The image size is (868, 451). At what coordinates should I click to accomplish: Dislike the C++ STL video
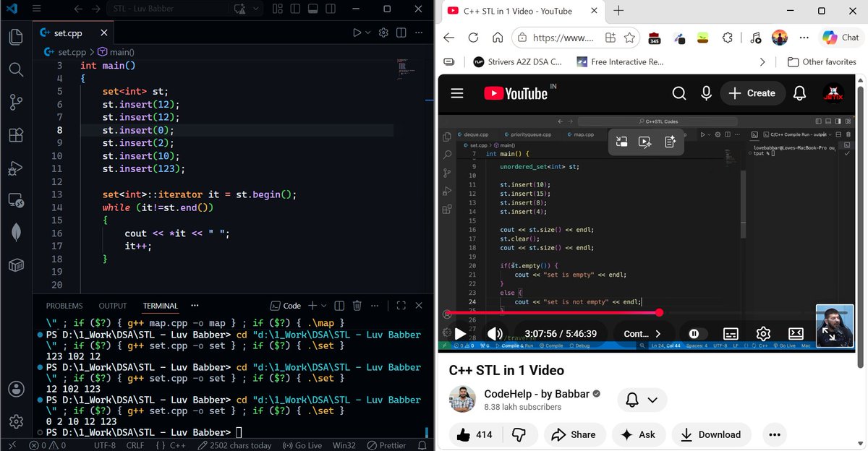tap(519, 434)
